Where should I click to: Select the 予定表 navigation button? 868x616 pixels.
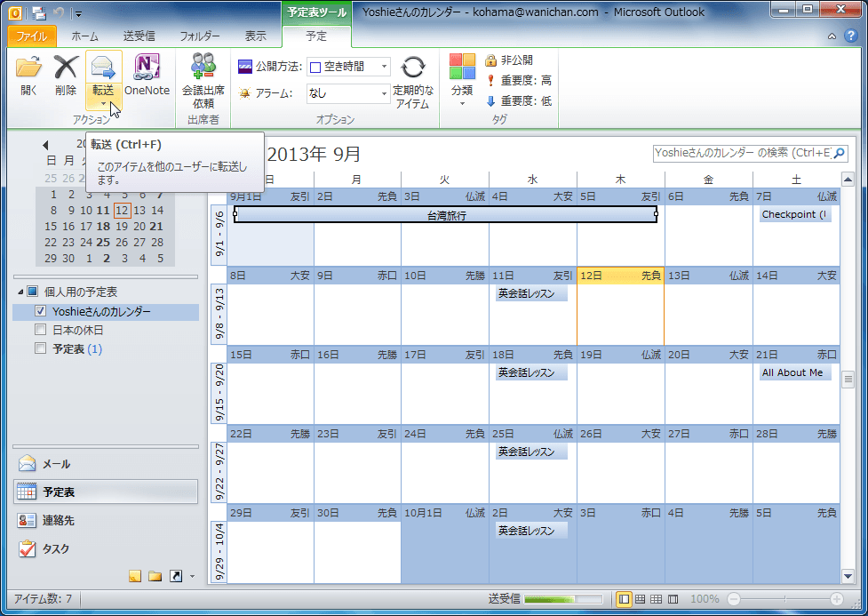[x=105, y=492]
